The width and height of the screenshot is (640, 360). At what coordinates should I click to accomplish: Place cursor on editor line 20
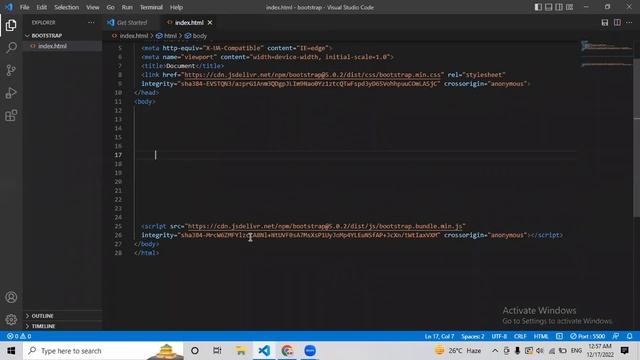(355, 182)
